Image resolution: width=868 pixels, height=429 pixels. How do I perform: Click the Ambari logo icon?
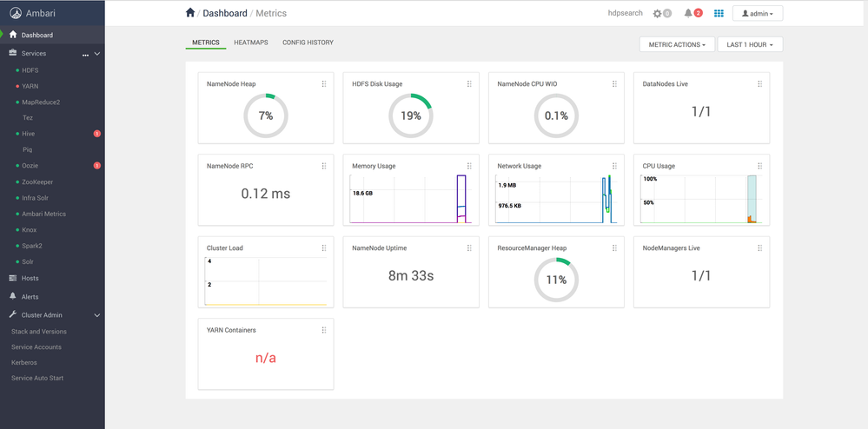16,13
